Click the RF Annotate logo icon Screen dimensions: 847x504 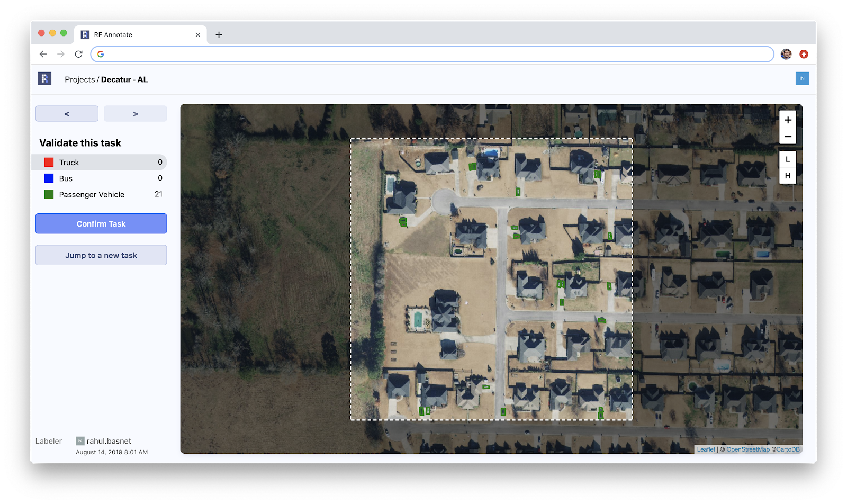pos(45,79)
